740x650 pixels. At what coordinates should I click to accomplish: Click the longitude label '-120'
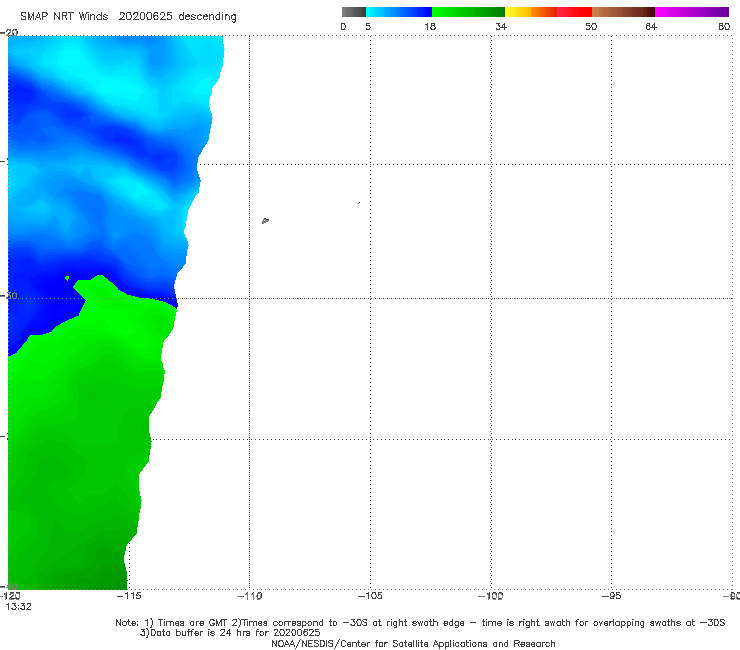click(10, 596)
